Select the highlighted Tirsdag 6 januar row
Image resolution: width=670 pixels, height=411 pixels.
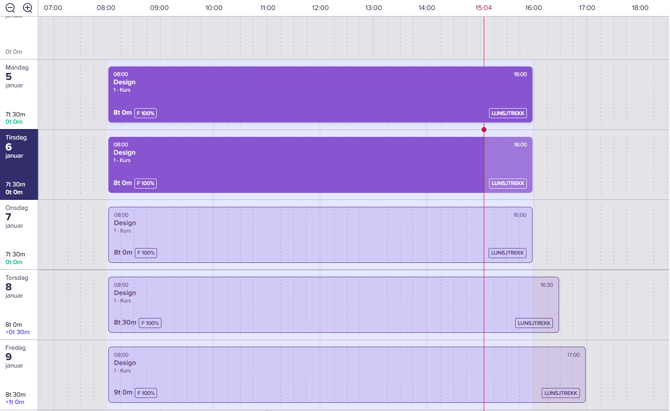click(18, 164)
